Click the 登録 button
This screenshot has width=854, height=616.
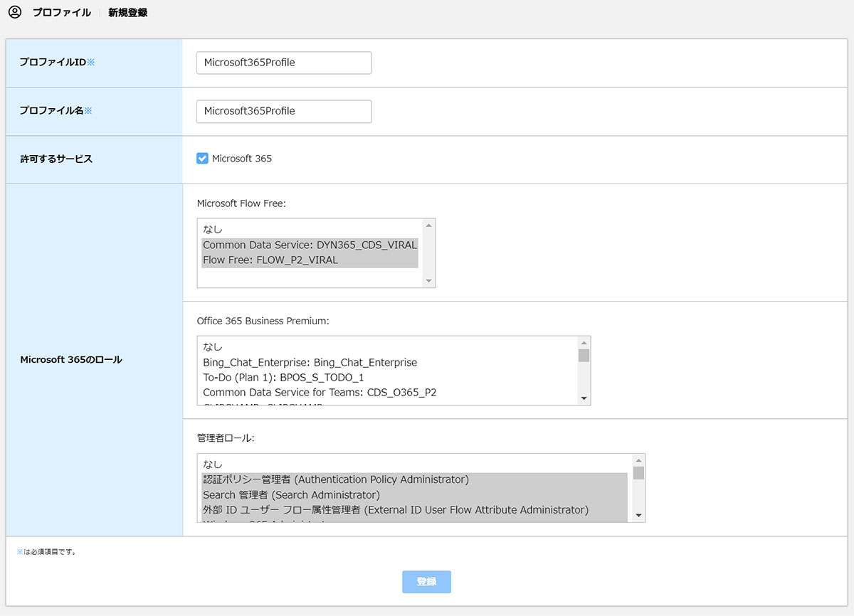(426, 582)
